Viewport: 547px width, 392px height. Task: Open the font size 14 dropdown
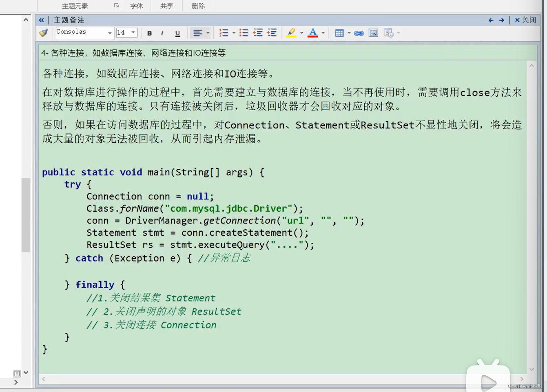click(133, 33)
